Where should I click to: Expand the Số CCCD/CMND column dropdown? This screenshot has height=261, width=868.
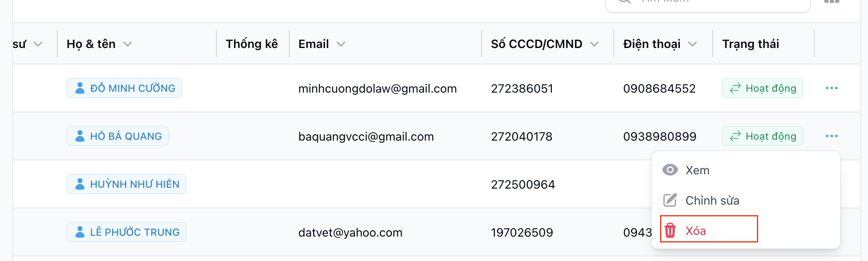[x=594, y=44]
